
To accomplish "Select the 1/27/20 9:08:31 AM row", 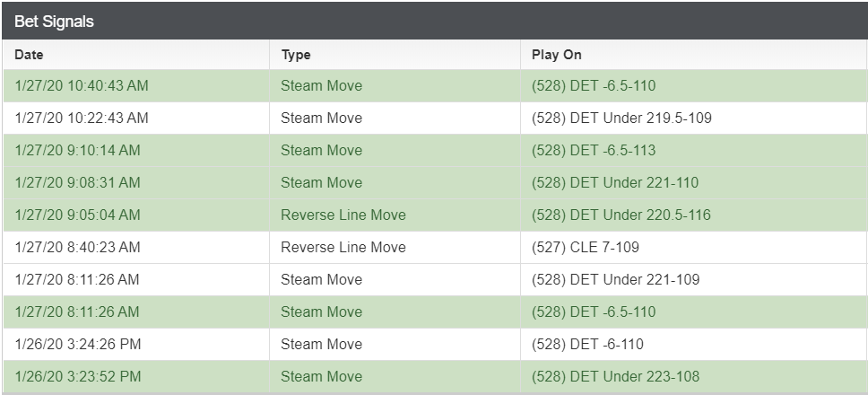I will 435,183.
